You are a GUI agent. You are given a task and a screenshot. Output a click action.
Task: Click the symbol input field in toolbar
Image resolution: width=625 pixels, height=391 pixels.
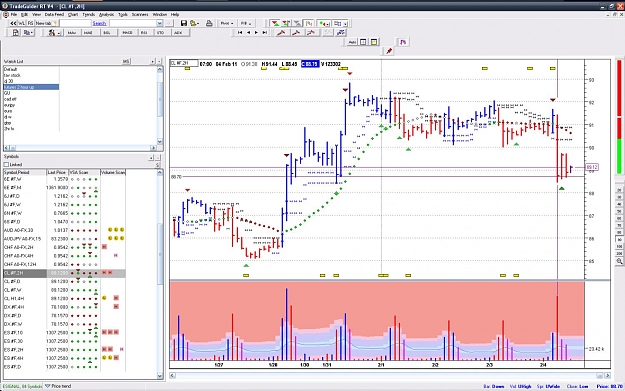75,24
